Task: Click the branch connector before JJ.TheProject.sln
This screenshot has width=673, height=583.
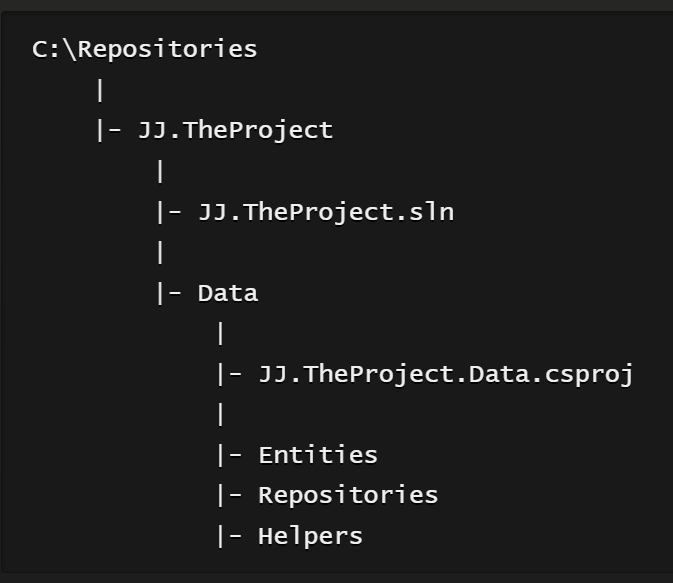Action: (x=169, y=212)
